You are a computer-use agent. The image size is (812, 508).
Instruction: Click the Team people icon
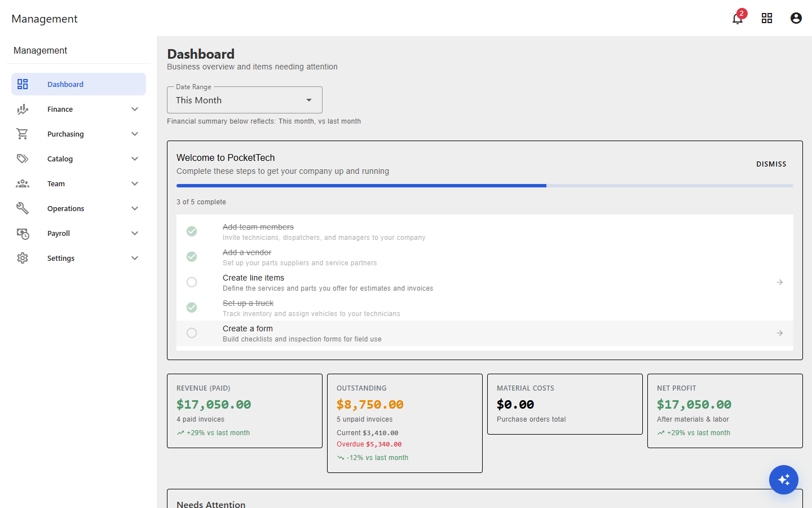point(23,183)
